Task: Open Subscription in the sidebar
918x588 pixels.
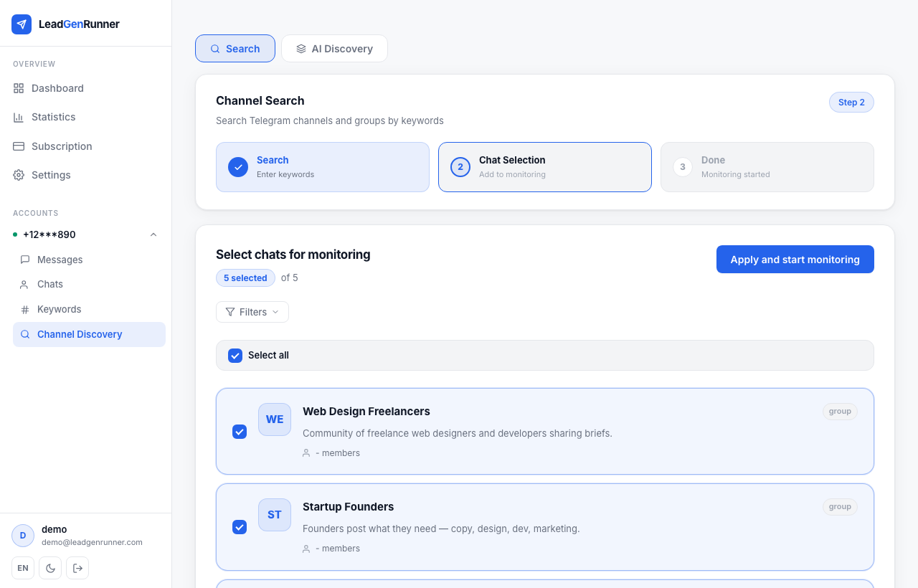Action: pyautogui.click(x=86, y=146)
